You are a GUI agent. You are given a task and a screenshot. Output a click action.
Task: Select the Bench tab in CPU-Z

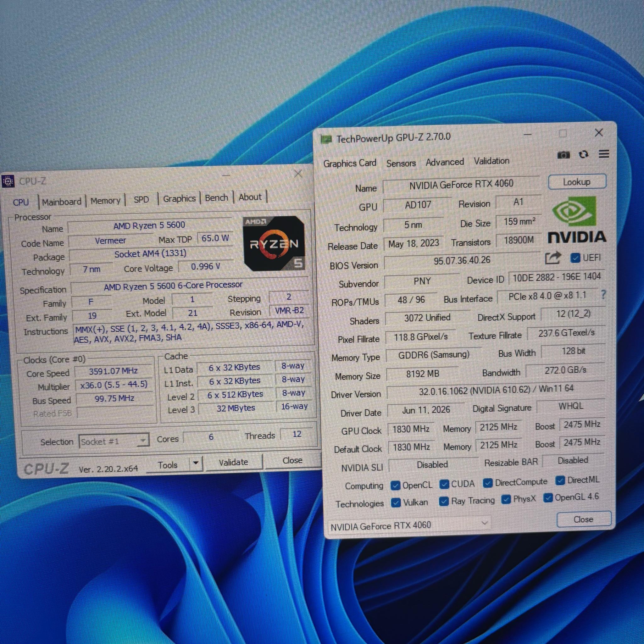point(216,198)
